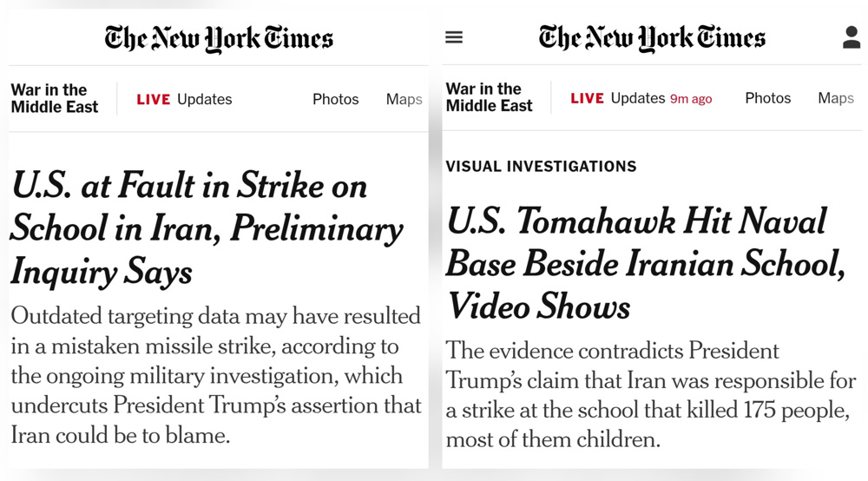The height and width of the screenshot is (481, 868).
Task: Click the '9m ago' update timestamp
Action: click(691, 99)
